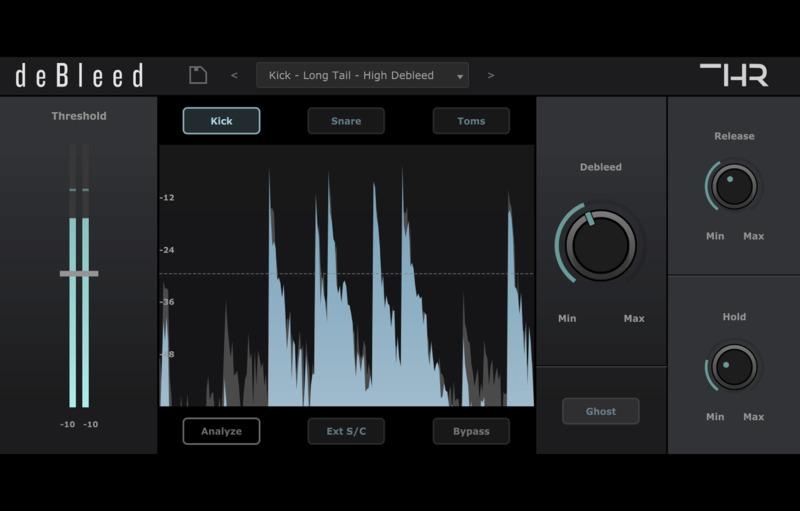The width and height of the screenshot is (800, 511).
Task: Click the preset file save icon
Action: coord(198,75)
